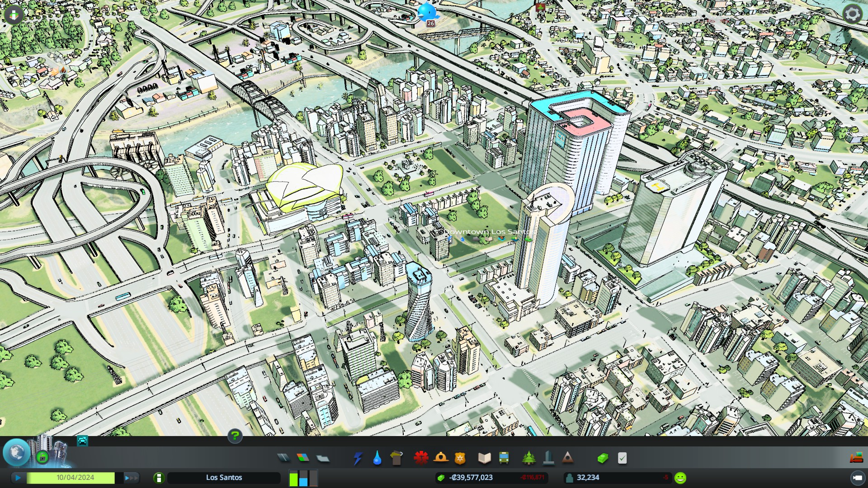Viewport: 868px width, 488px height.
Task: Open the Public Transport menu
Action: (504, 458)
